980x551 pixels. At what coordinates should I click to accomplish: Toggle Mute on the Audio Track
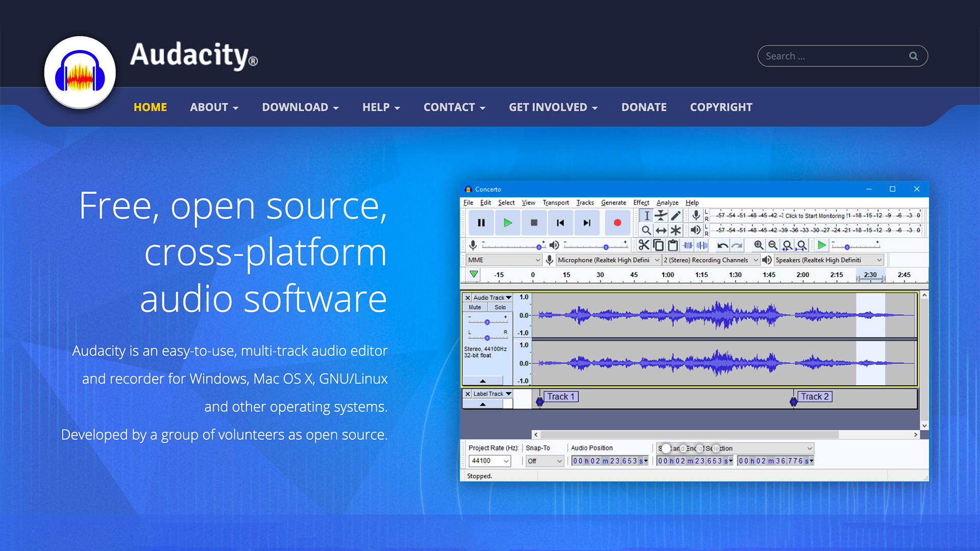(x=475, y=307)
